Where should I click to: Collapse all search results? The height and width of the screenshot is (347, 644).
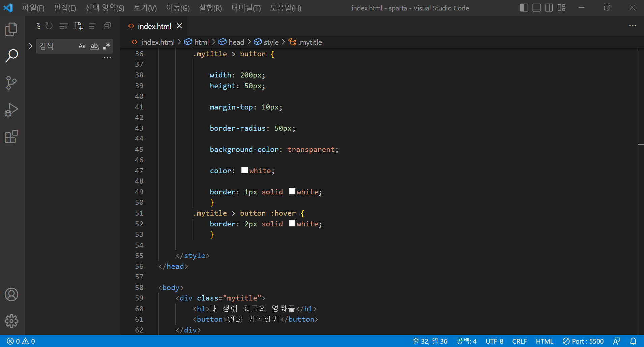coord(107,26)
